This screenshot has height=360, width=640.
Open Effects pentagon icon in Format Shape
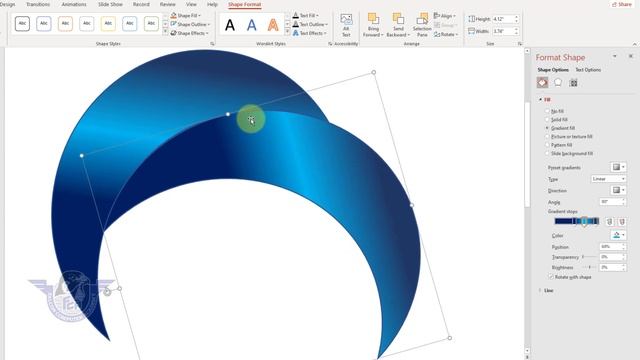pyautogui.click(x=558, y=83)
